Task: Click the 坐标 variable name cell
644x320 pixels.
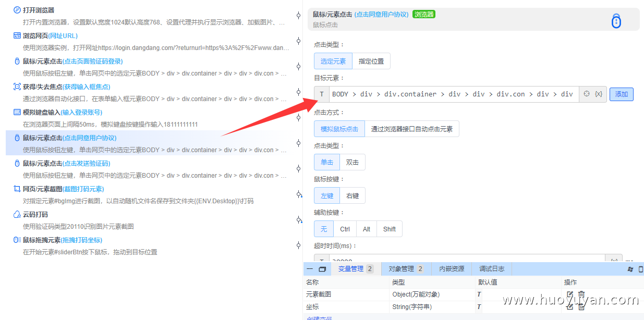Action: (312, 307)
